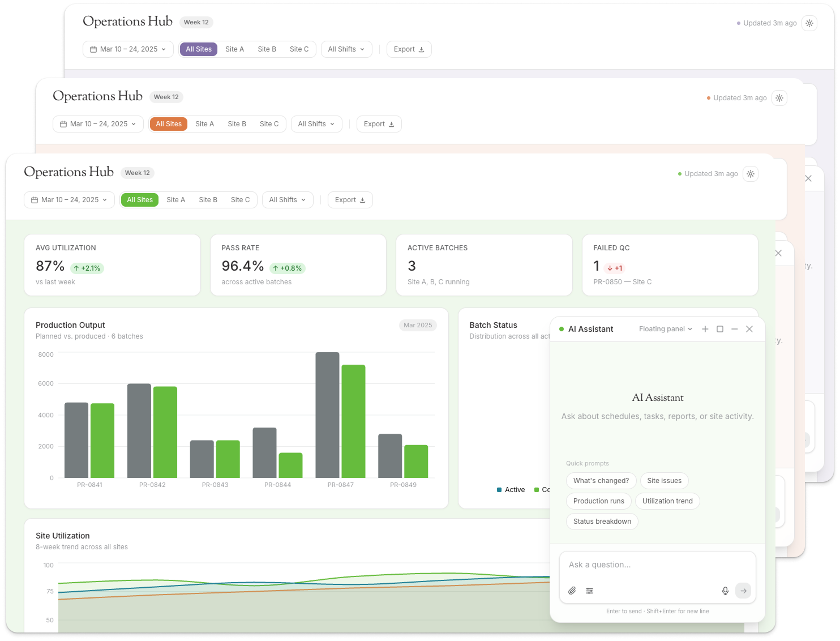Click Week 12 badge in orange window
This screenshot has width=840, height=641.
pyautogui.click(x=166, y=97)
